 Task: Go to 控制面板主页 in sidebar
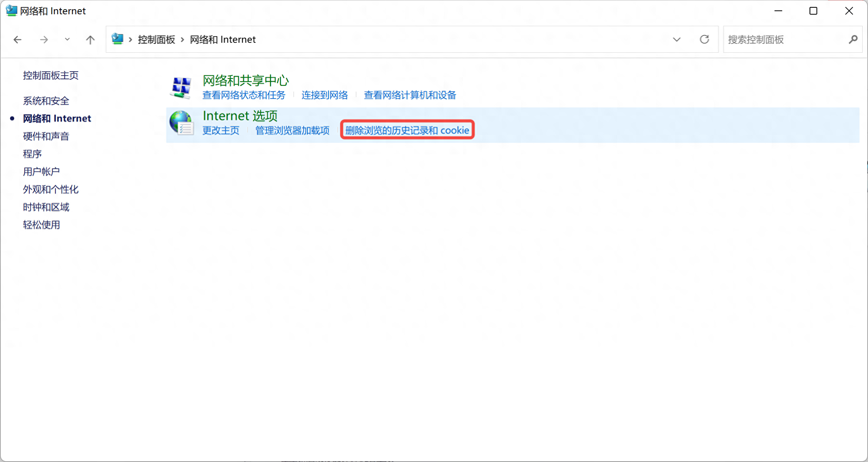coord(51,75)
